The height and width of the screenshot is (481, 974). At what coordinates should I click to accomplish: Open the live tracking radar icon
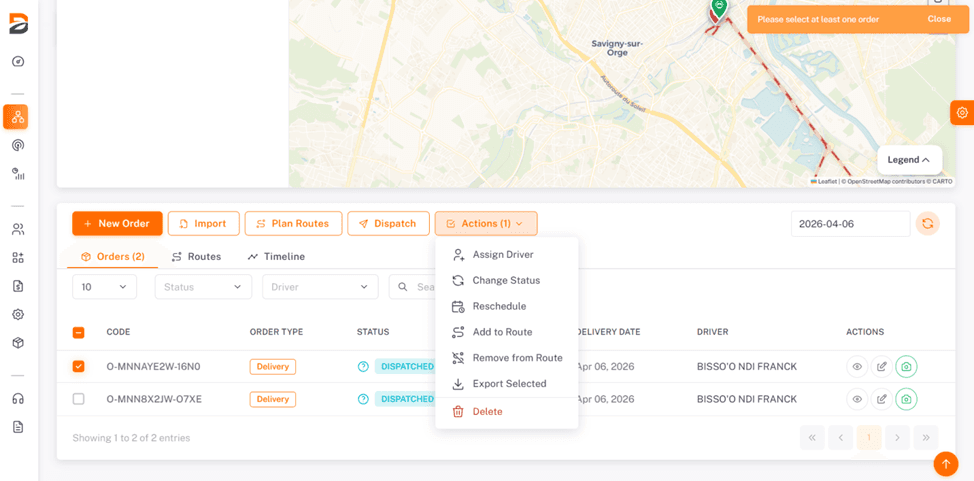[x=18, y=145]
